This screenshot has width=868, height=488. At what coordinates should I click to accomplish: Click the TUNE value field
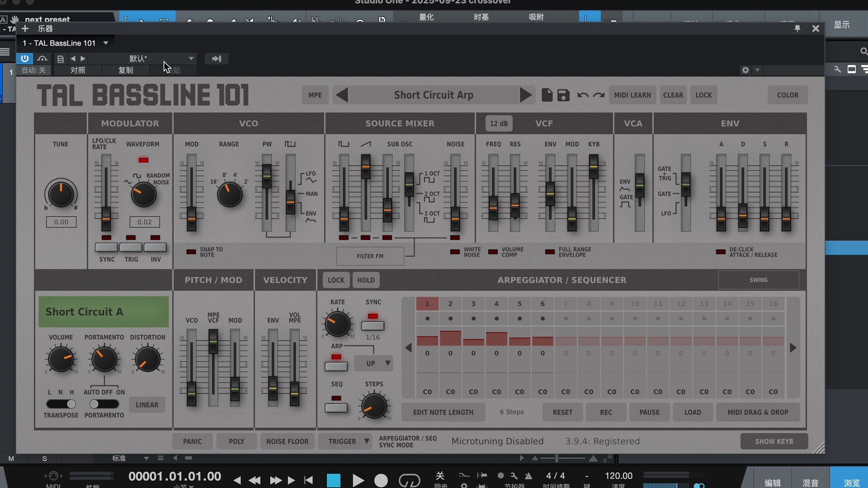tap(61, 222)
